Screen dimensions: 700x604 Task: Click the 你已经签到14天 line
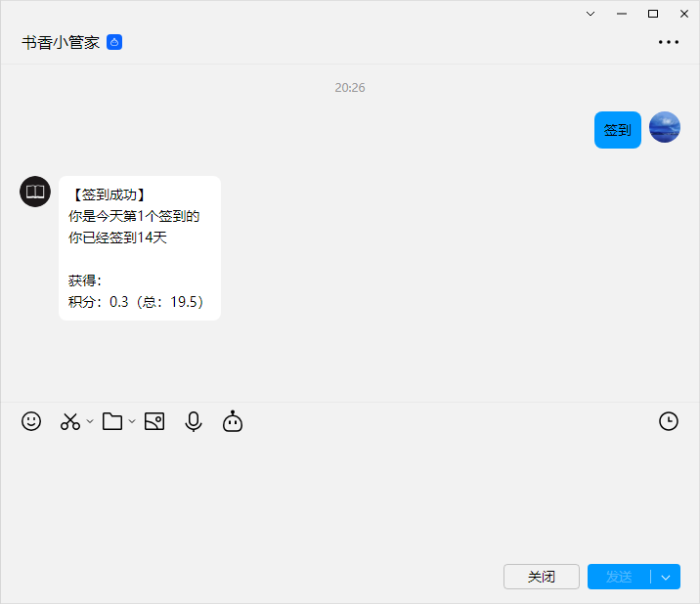coord(117,237)
